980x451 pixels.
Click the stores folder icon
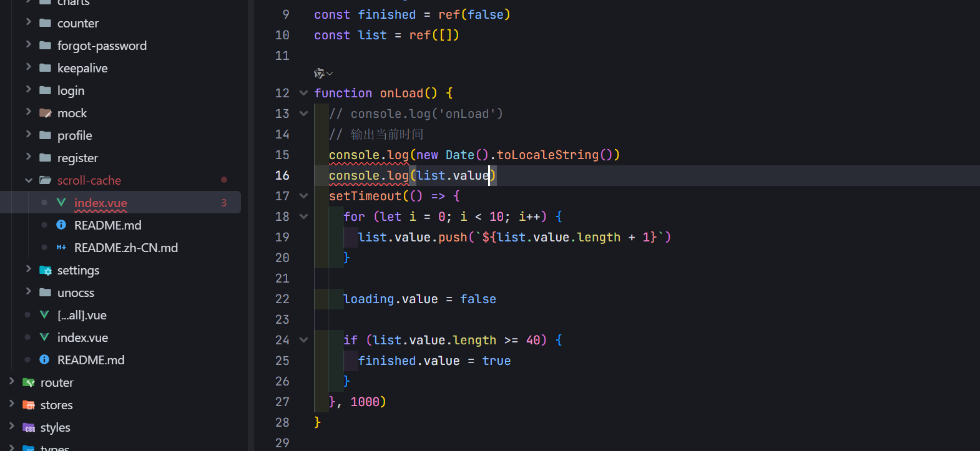point(29,405)
